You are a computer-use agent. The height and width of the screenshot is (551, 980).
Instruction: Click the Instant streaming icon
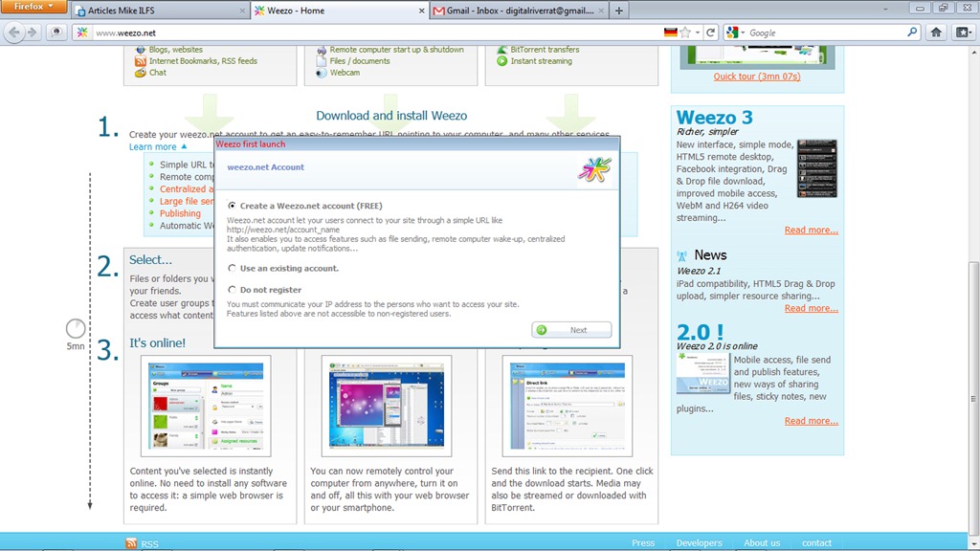coord(501,61)
